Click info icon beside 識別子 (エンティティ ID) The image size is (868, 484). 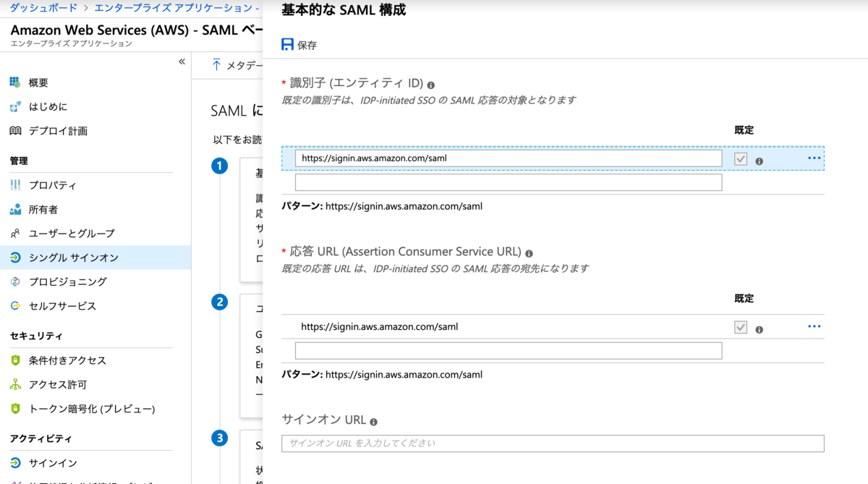431,85
